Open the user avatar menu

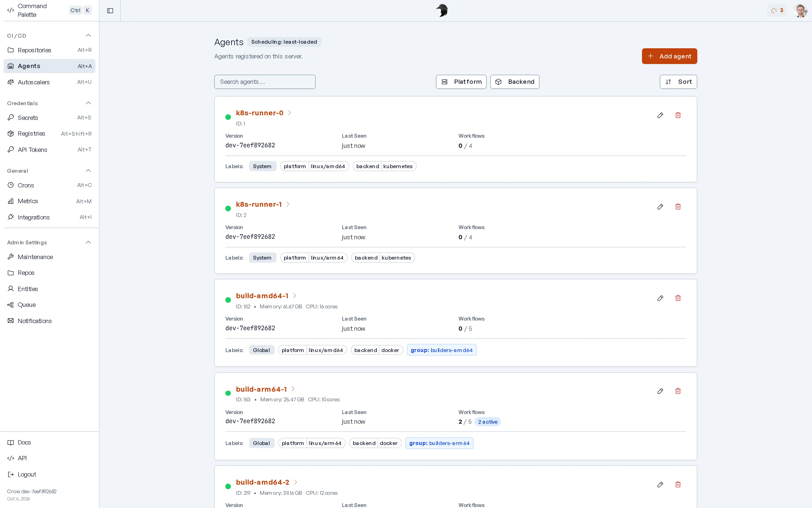click(800, 10)
